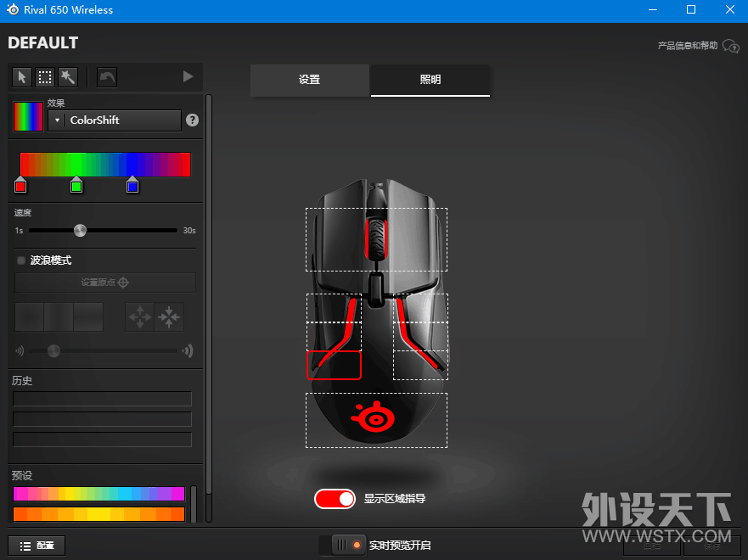The image size is (748, 560).
Task: Click the wave width slider handle
Action: pyautogui.click(x=53, y=351)
